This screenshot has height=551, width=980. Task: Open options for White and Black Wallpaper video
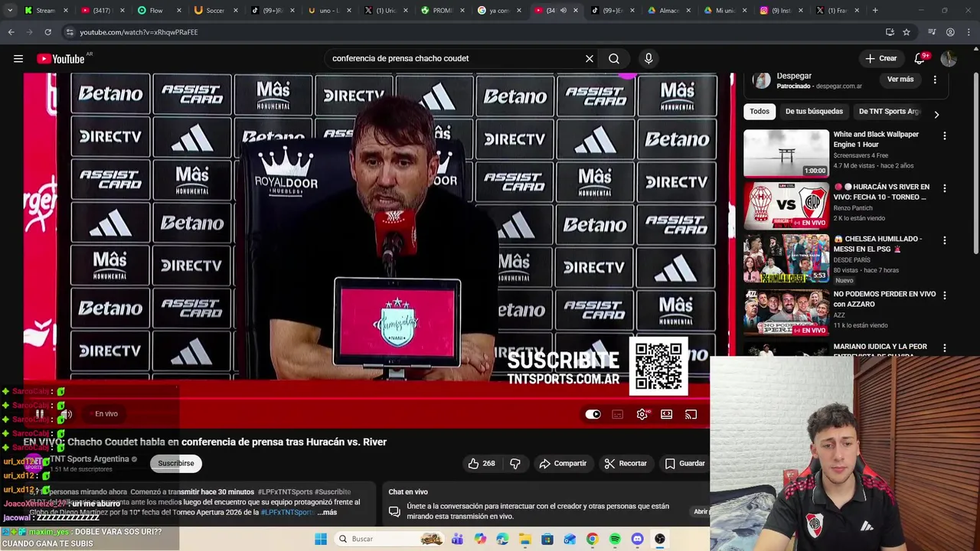[945, 135]
